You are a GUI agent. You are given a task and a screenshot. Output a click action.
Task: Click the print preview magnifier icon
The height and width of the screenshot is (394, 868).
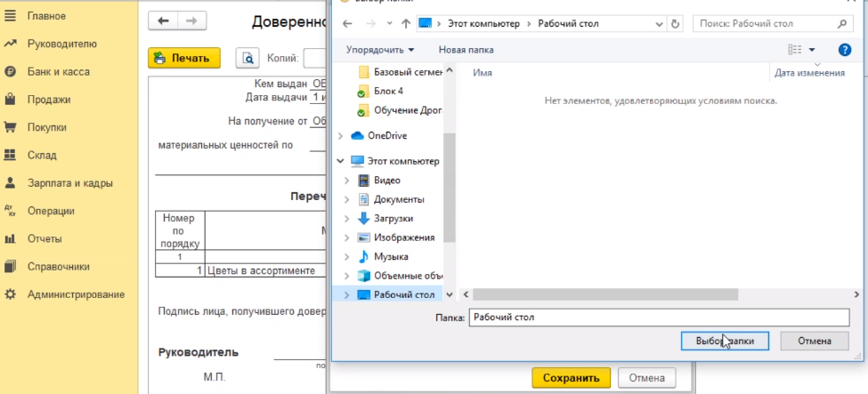pyautogui.click(x=247, y=59)
